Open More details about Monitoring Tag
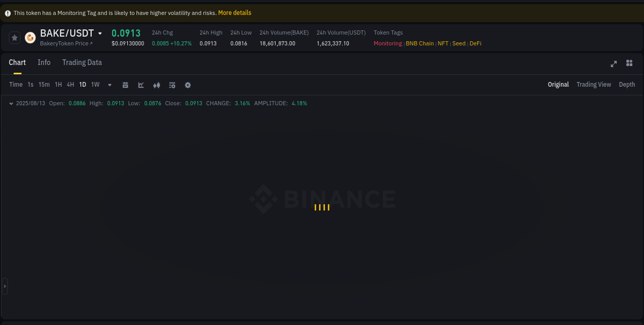 pyautogui.click(x=235, y=12)
